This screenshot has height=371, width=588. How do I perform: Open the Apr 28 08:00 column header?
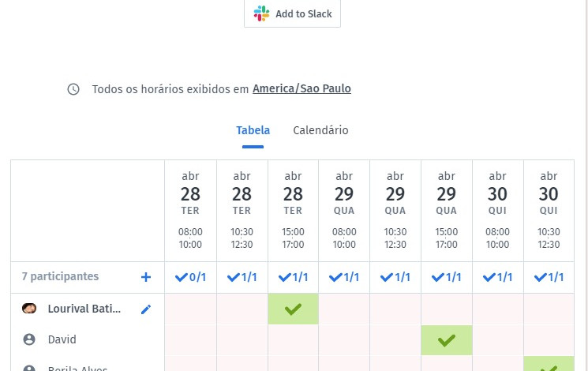(x=190, y=210)
